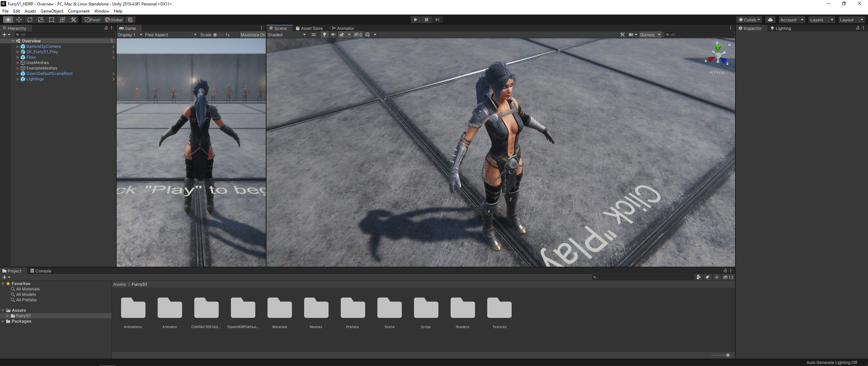
Task: Expand the Balrond3pCamera object
Action: 18,46
